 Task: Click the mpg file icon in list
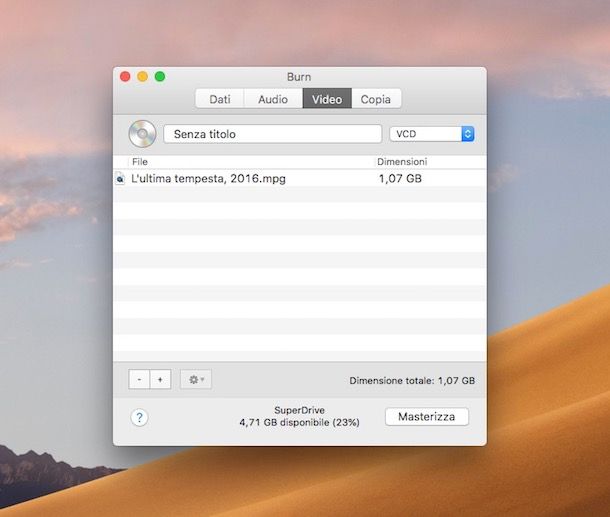coord(120,179)
